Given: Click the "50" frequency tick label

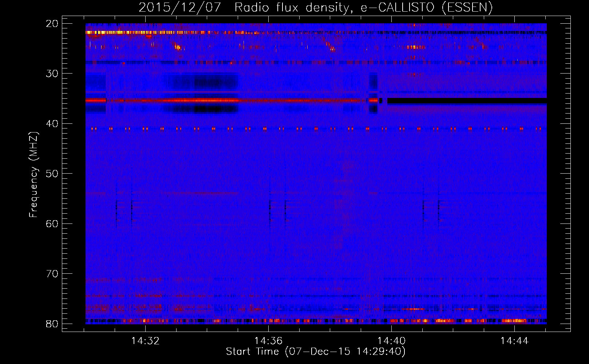Looking at the screenshot, I should tap(52, 174).
